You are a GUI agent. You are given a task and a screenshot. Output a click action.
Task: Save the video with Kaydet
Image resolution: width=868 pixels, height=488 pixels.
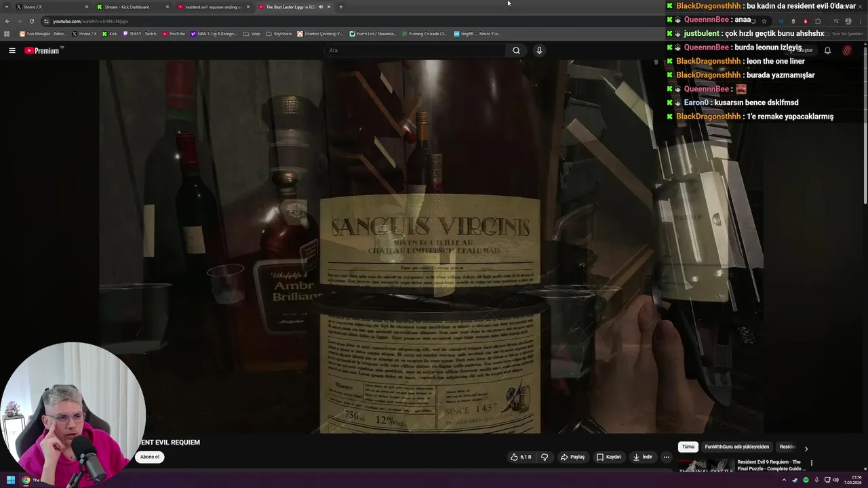click(608, 457)
